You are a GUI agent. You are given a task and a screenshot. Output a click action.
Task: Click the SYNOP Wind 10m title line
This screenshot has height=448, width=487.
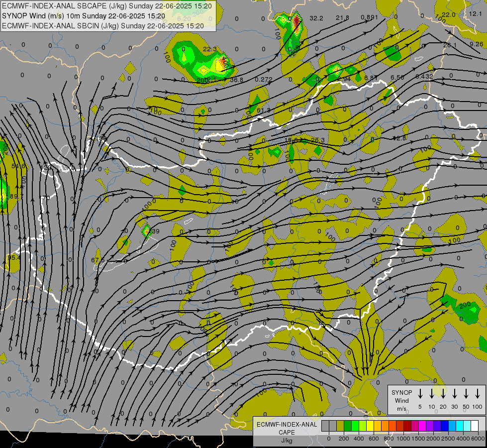click(x=84, y=16)
